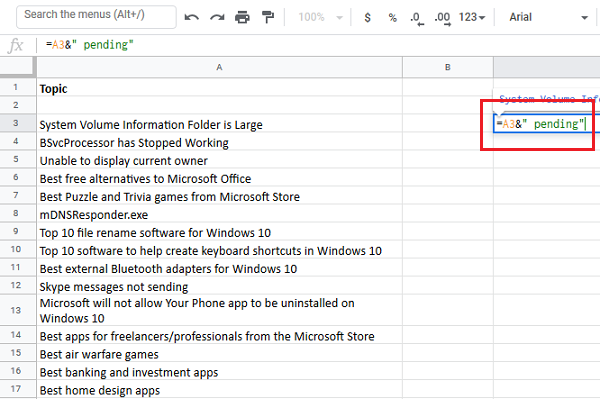Screen dimensions: 600x399
Task: Select cell containing mDNSResponder.exe
Action: (219, 215)
